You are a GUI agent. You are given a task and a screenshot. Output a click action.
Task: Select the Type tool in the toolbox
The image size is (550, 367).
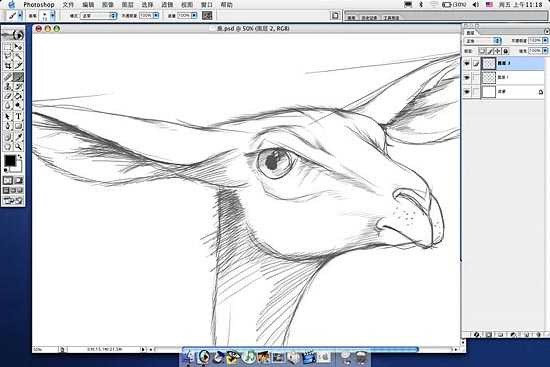[18, 116]
